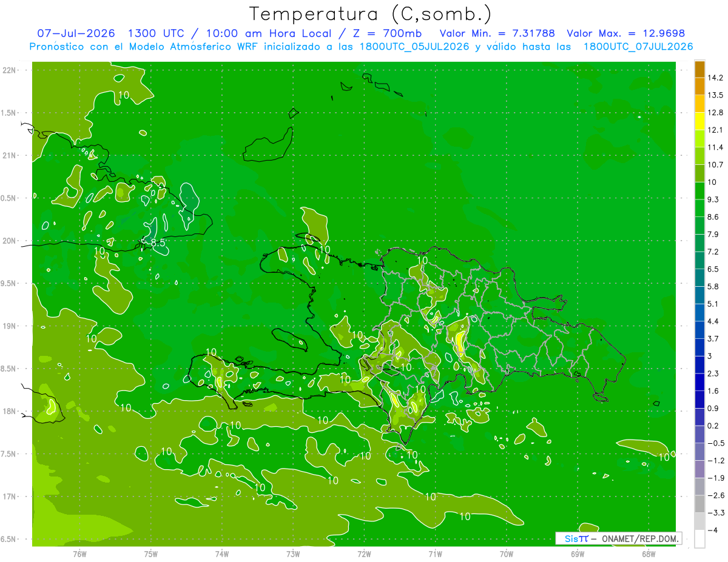Click the '1800UTC_07JUL2026' validity text
This screenshot has height=562, width=728.
coord(638,47)
